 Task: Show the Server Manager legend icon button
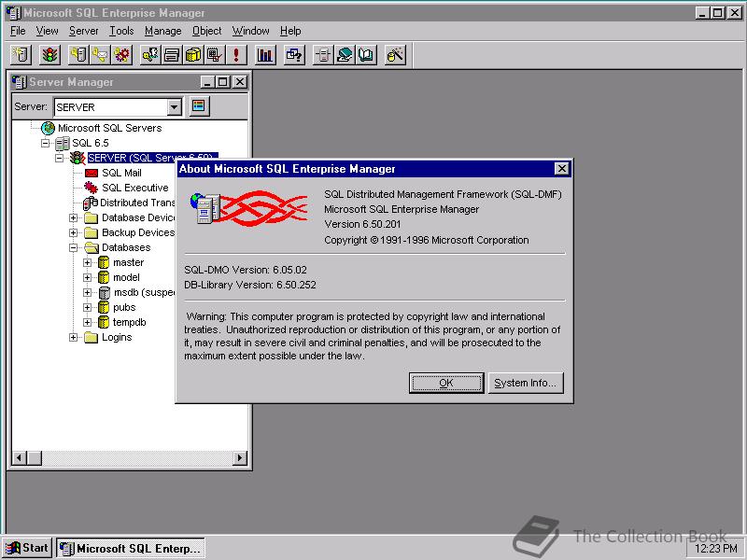(199, 105)
